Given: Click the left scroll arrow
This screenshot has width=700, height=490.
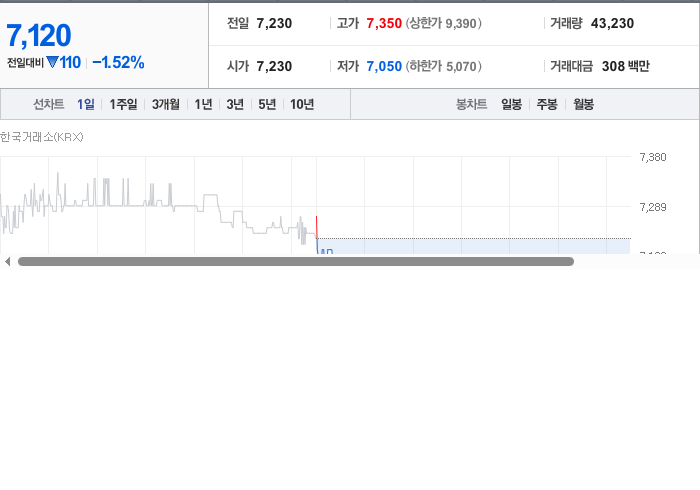Looking at the screenshot, I should pos(7,262).
